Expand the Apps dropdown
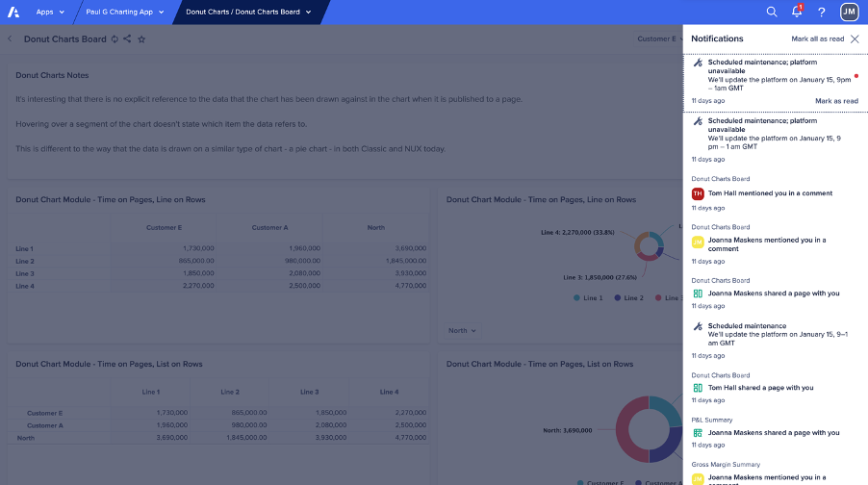 (x=50, y=13)
